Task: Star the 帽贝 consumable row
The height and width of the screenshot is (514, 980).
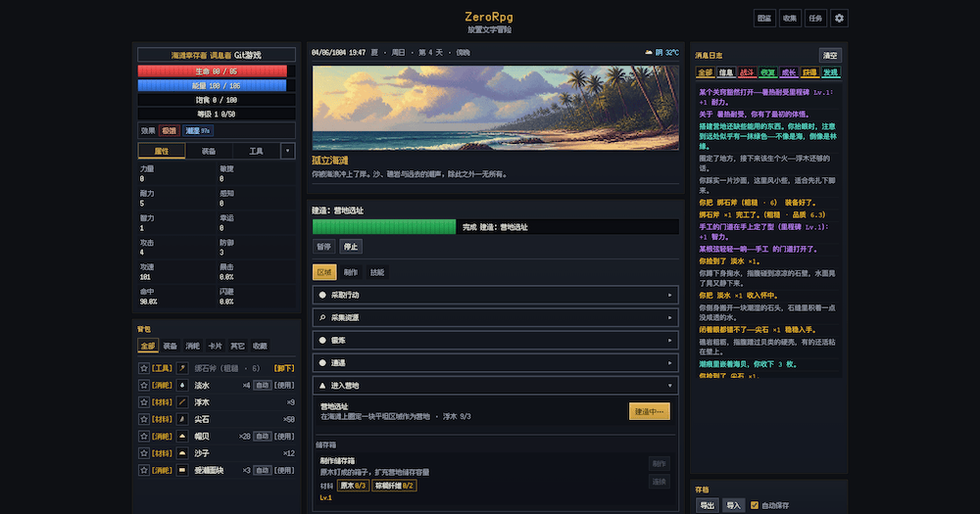Action: 144,436
